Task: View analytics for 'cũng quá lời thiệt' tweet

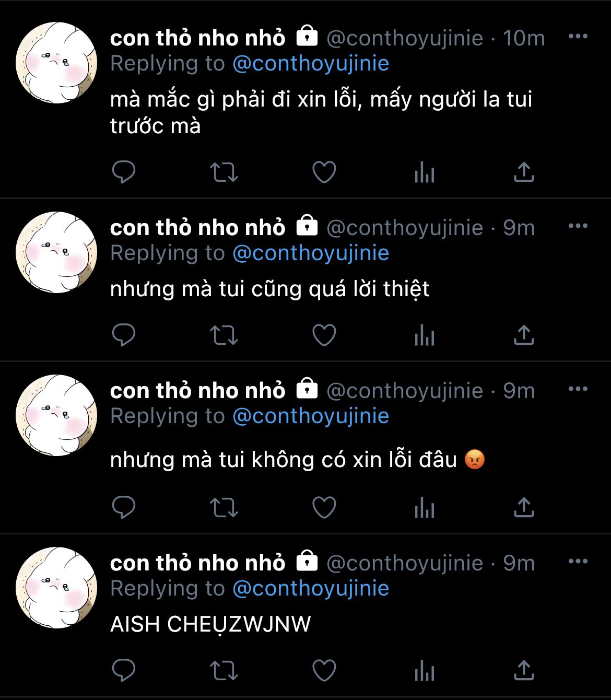Action: [x=424, y=335]
